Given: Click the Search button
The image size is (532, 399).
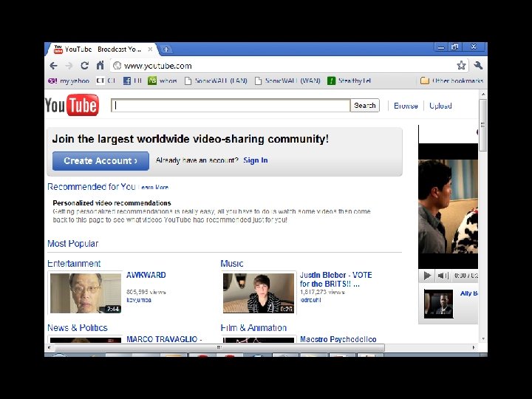Looking at the screenshot, I should (x=365, y=106).
